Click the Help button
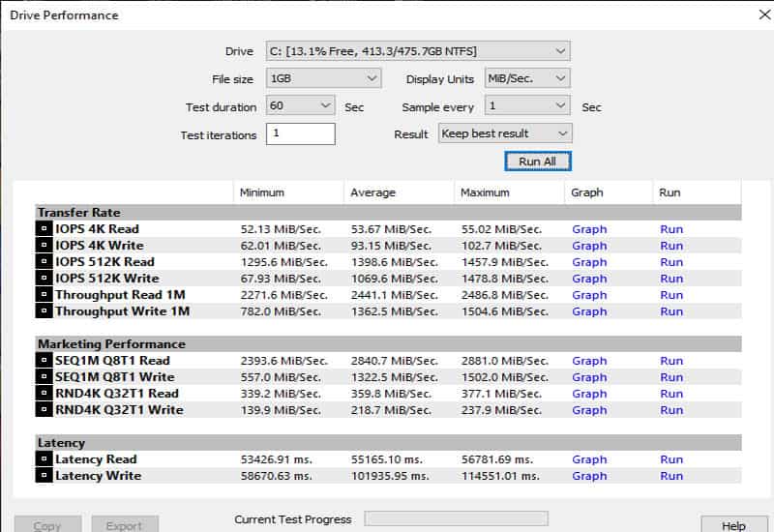774x532 pixels. click(x=734, y=525)
